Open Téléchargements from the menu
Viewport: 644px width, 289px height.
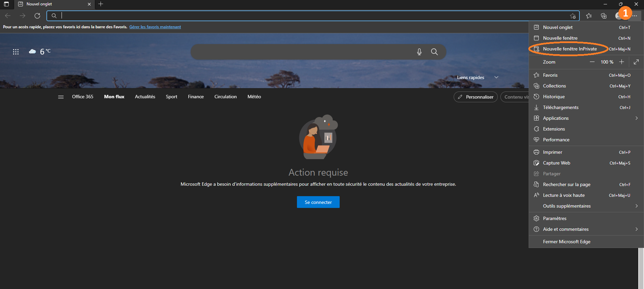(x=586, y=107)
